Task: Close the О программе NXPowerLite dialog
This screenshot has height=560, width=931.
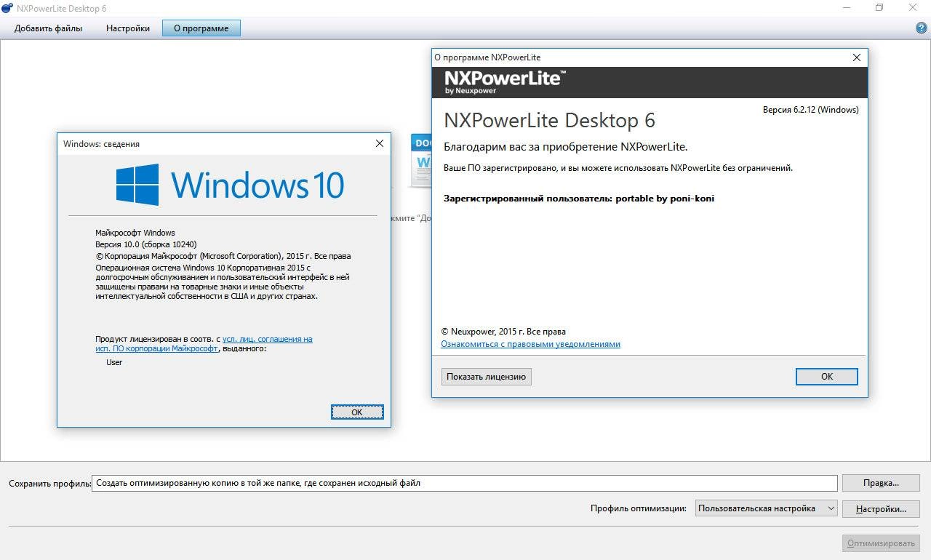Action: tap(857, 57)
